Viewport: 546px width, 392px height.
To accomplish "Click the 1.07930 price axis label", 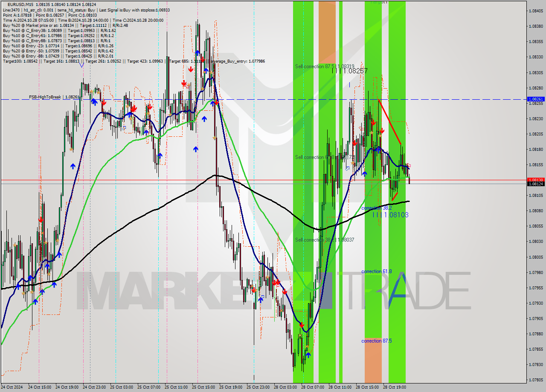I will (536, 303).
